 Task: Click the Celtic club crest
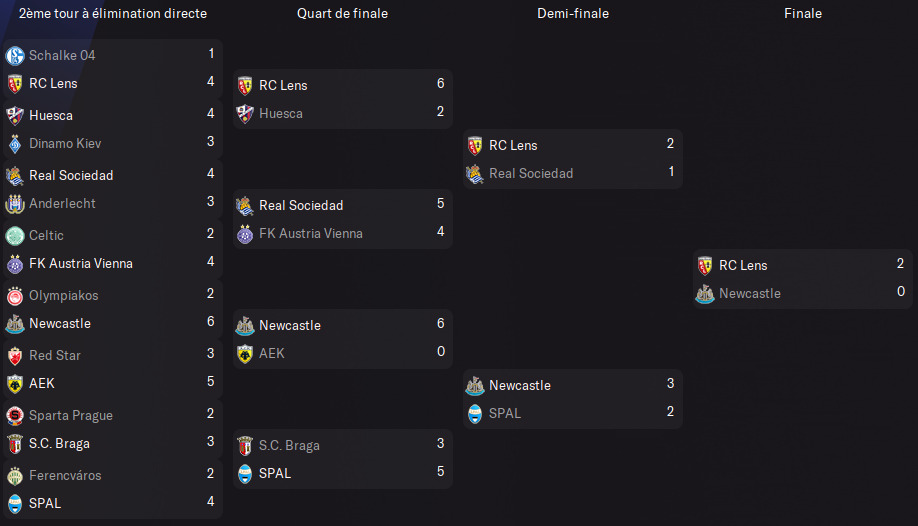click(15, 235)
